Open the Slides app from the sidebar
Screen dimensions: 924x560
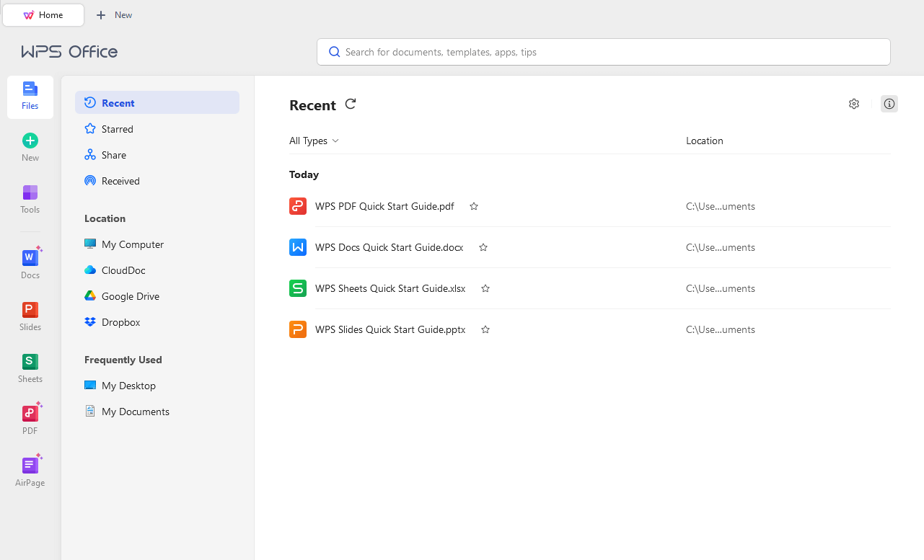click(x=30, y=314)
